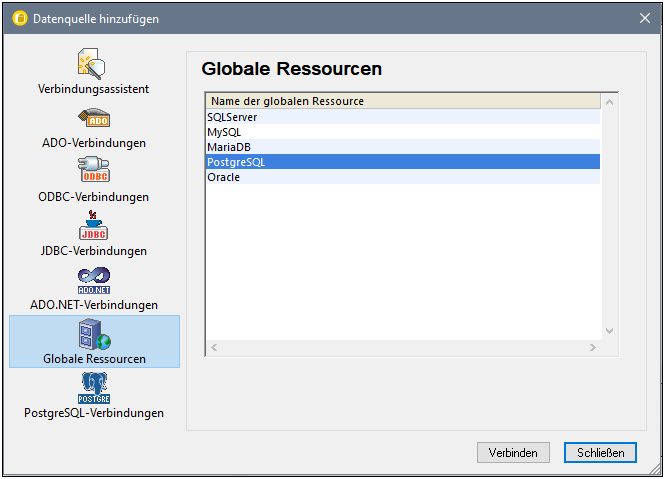
Task: Select the MySQL global resource row
Action: click(224, 132)
